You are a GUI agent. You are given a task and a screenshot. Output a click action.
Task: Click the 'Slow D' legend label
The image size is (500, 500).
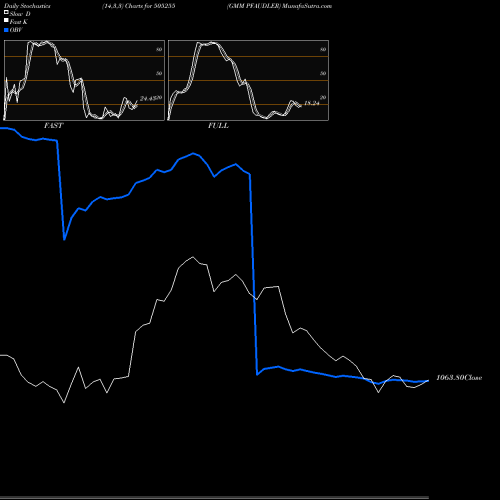tap(20, 14)
